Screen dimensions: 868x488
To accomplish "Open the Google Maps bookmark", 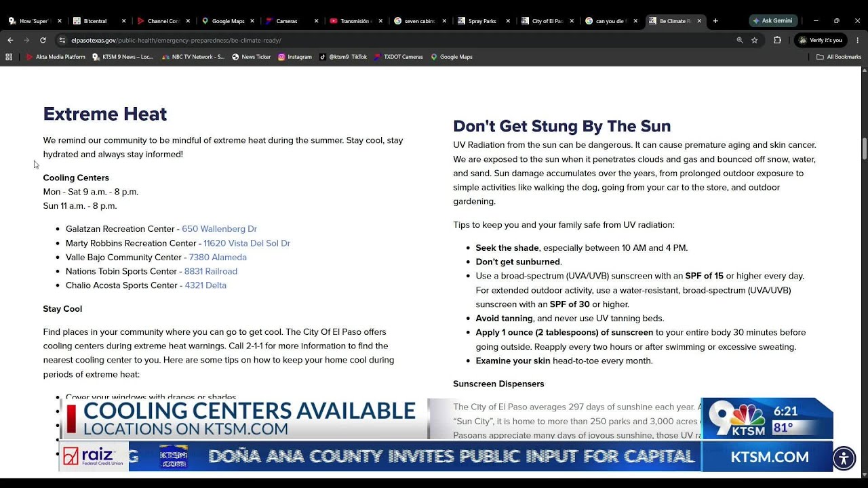I will point(452,57).
